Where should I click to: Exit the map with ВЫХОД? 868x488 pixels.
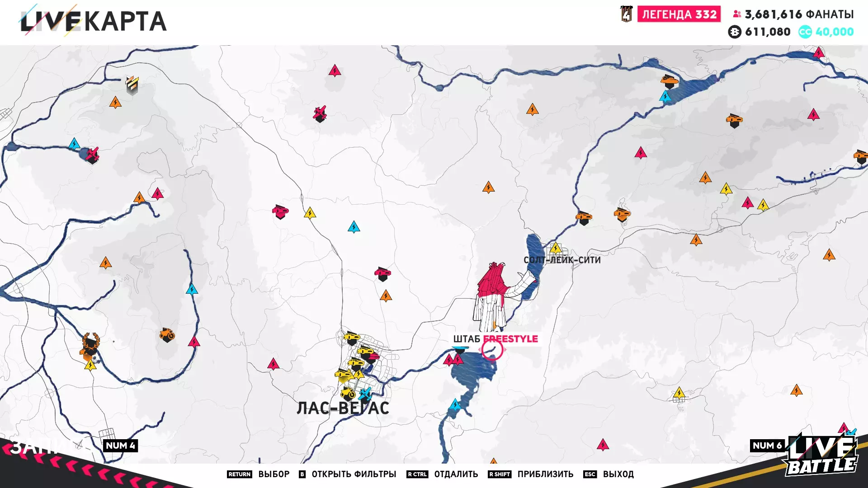coord(618,474)
